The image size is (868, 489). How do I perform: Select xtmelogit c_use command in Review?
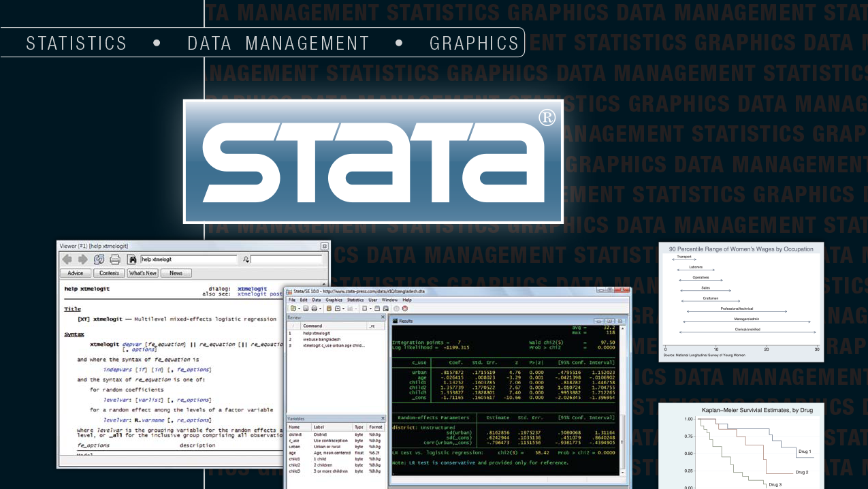tap(335, 345)
